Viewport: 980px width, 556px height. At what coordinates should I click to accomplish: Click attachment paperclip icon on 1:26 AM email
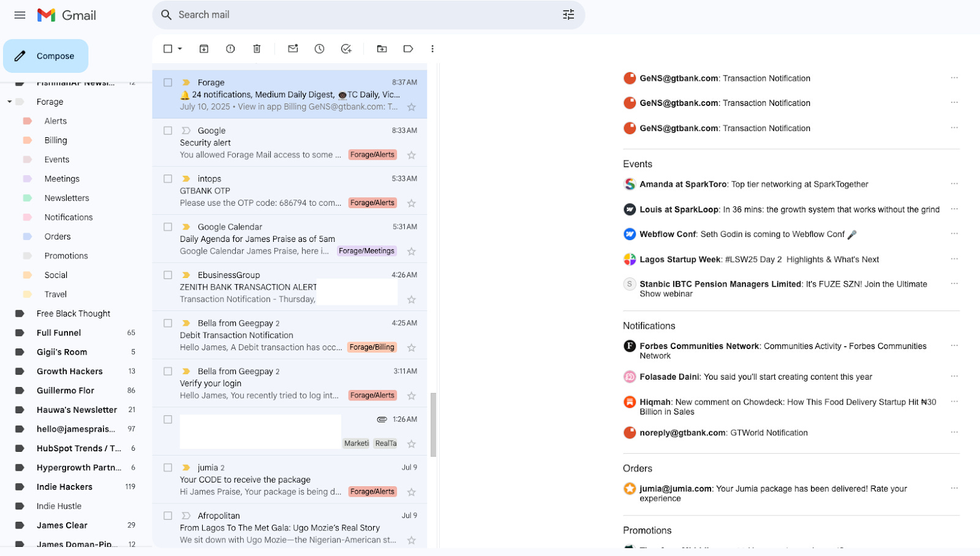(x=382, y=419)
